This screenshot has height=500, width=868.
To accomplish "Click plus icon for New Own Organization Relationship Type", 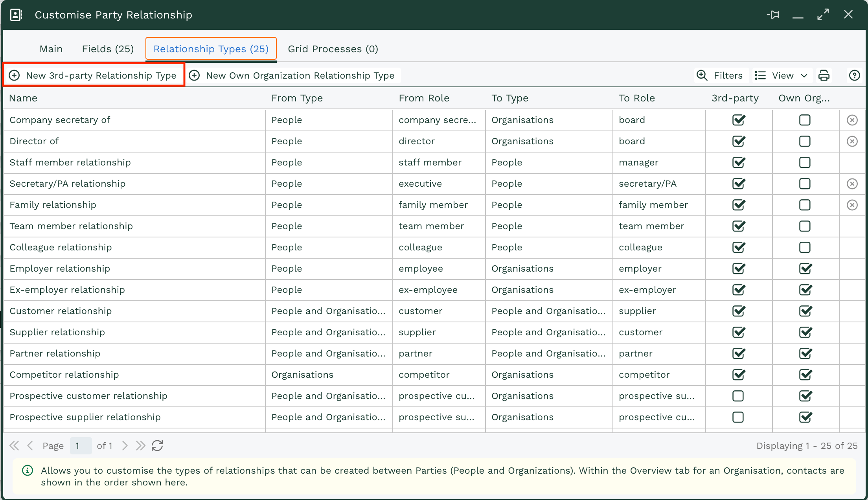I will pyautogui.click(x=194, y=75).
